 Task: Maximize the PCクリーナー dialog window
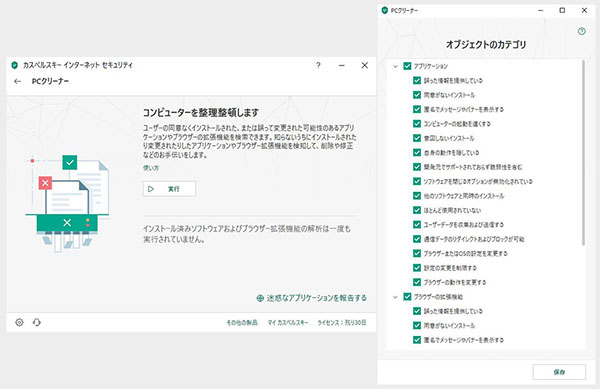tap(562, 10)
